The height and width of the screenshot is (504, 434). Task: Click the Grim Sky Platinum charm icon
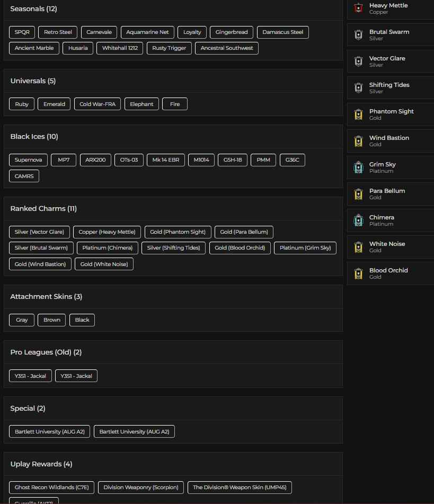(358, 167)
